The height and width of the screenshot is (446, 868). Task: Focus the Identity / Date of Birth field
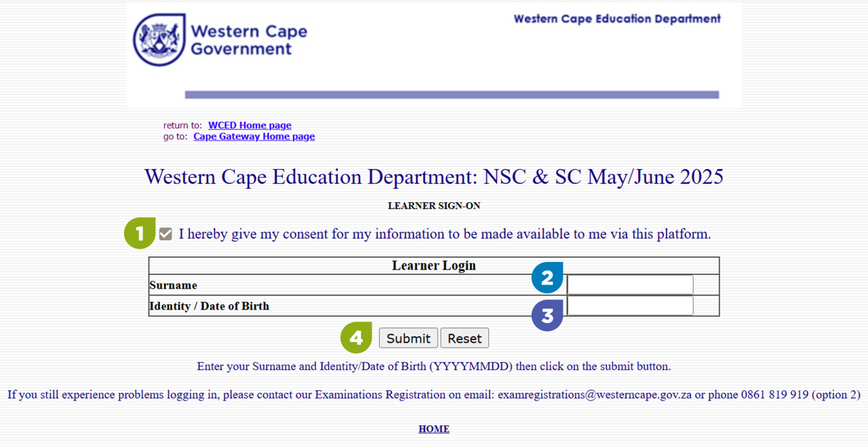coord(630,305)
